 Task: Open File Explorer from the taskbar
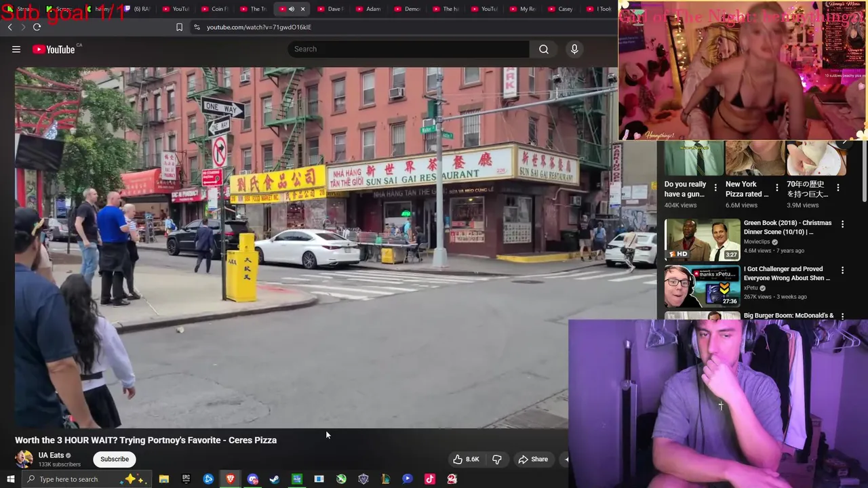pos(163,479)
